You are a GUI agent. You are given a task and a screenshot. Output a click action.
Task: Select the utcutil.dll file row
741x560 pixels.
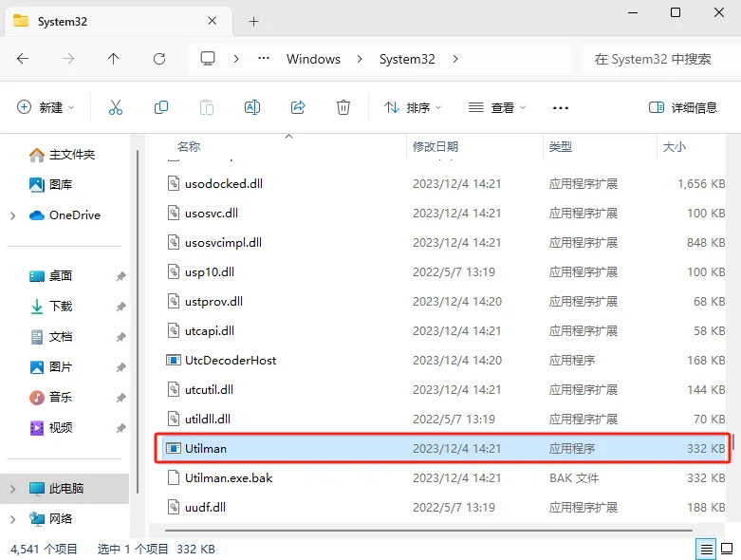click(x=443, y=389)
